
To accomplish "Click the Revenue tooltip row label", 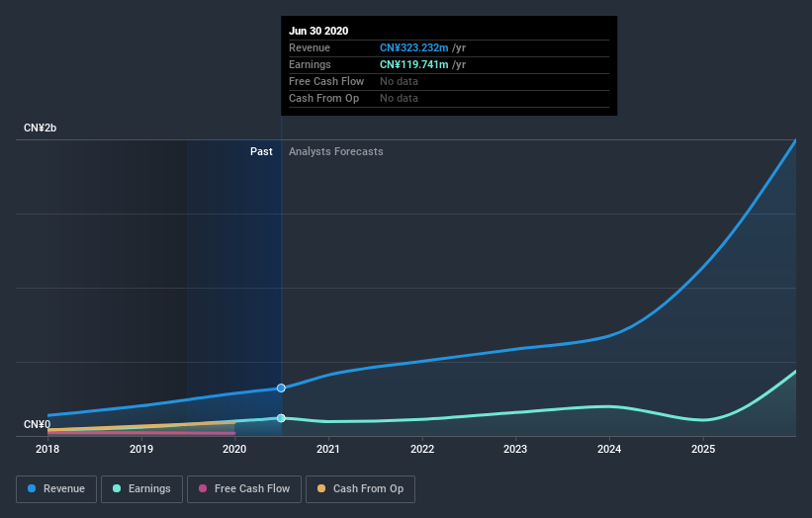I will tap(310, 47).
